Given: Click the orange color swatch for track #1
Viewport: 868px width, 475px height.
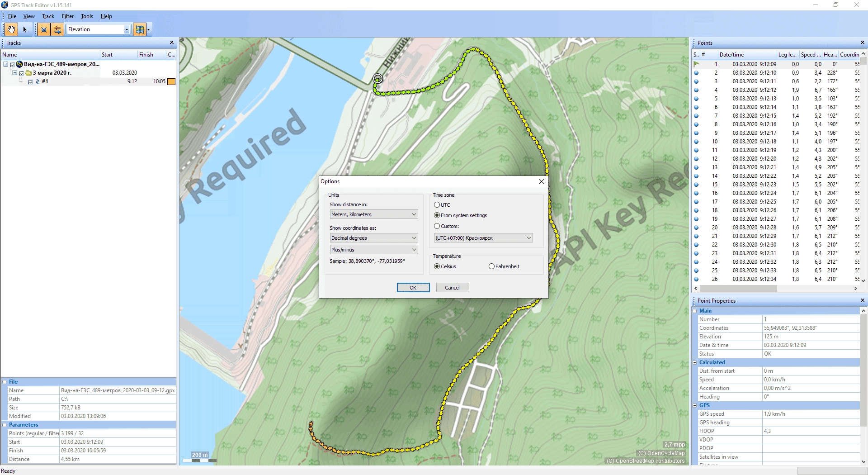Looking at the screenshot, I should coord(171,81).
